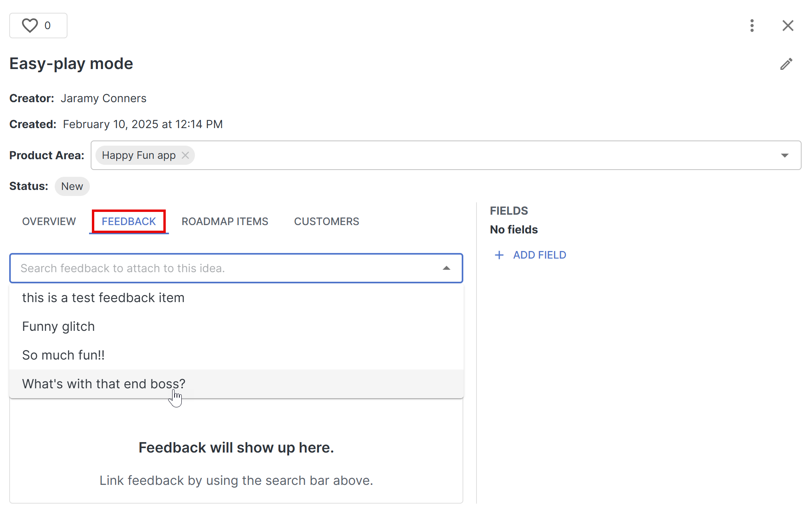Expand the Product Area dropdown arrow
Image resolution: width=812 pixels, height=510 pixels.
click(x=784, y=155)
